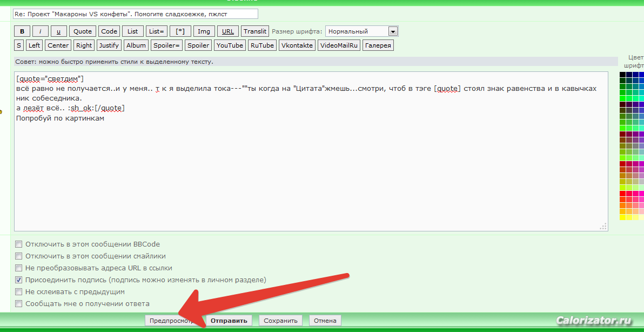This screenshot has width=644, height=332.
Task: Click the Translit button
Action: click(x=255, y=31)
